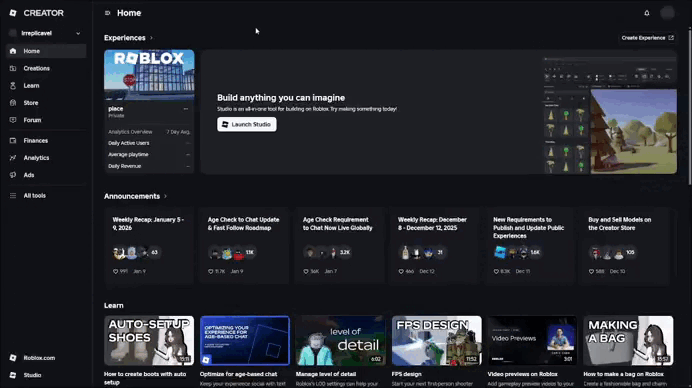Screen dimensions: 692x388
Task: Open Buy and Sell Models announcement
Action: pos(624,245)
